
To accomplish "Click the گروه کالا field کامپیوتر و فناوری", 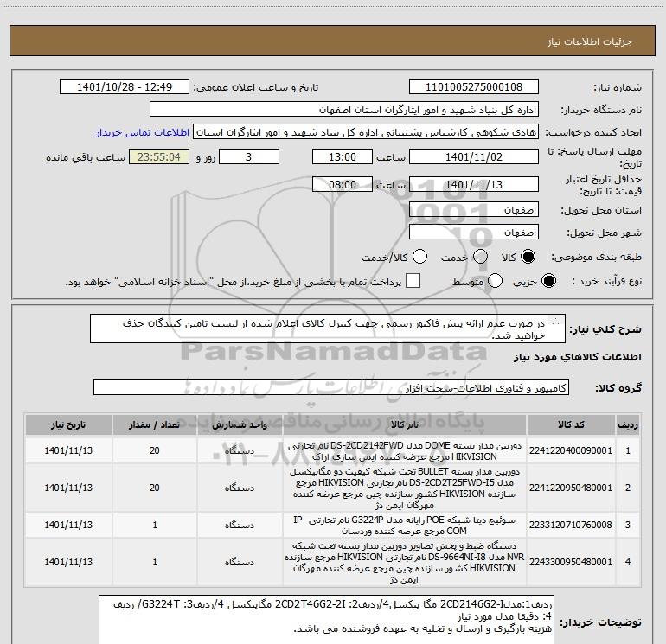I will pos(331,387).
